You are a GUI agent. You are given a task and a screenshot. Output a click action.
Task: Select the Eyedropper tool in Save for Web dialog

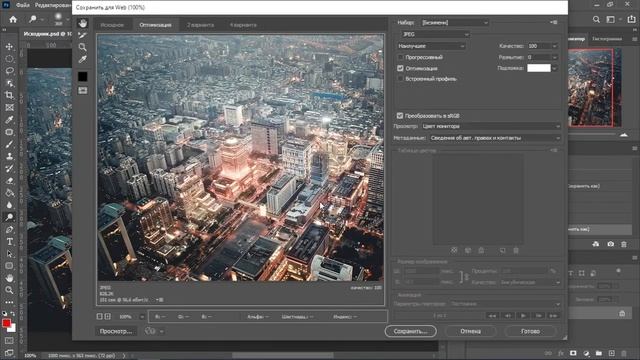[82, 60]
